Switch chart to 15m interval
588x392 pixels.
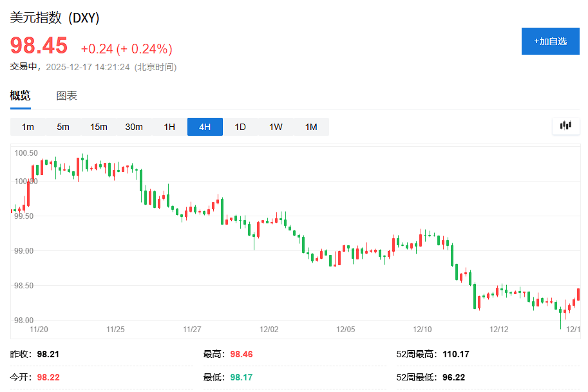pyautogui.click(x=99, y=127)
